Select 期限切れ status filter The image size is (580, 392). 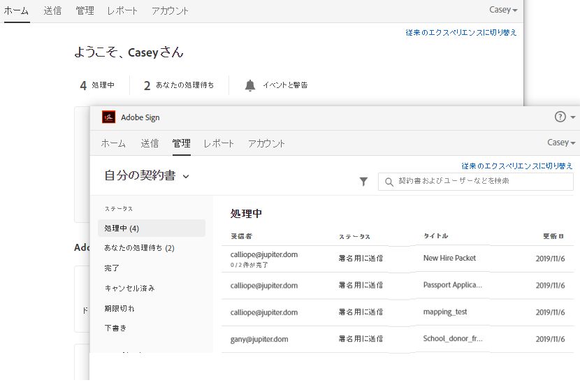pos(119,308)
